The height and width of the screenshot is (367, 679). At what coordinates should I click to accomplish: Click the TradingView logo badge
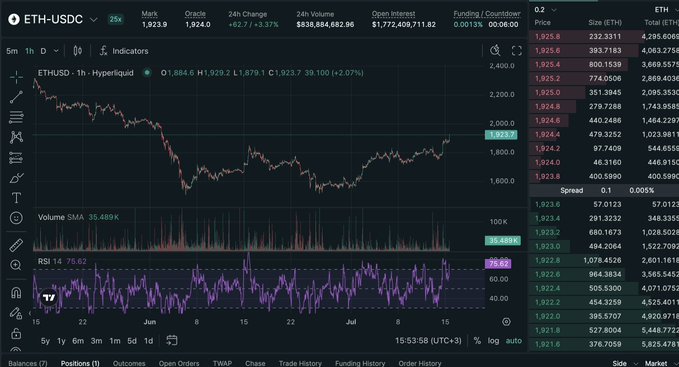pos(49,297)
